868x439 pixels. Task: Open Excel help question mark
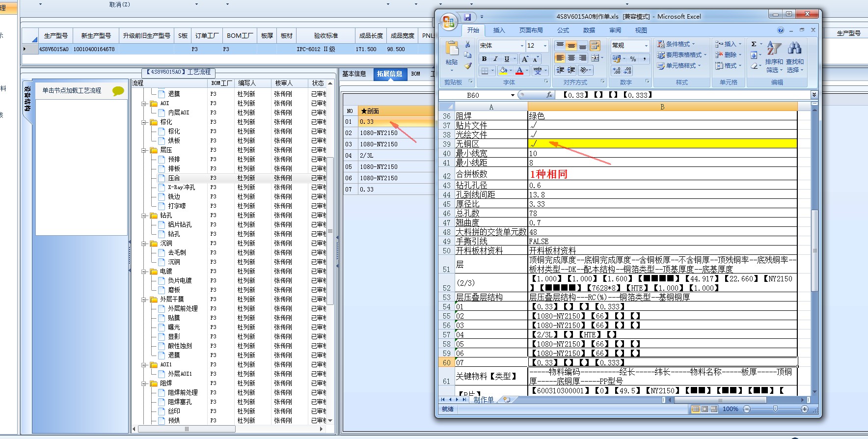tap(781, 30)
